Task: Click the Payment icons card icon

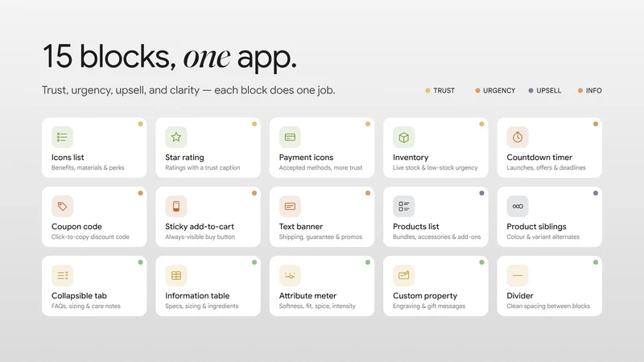Action: (290, 137)
